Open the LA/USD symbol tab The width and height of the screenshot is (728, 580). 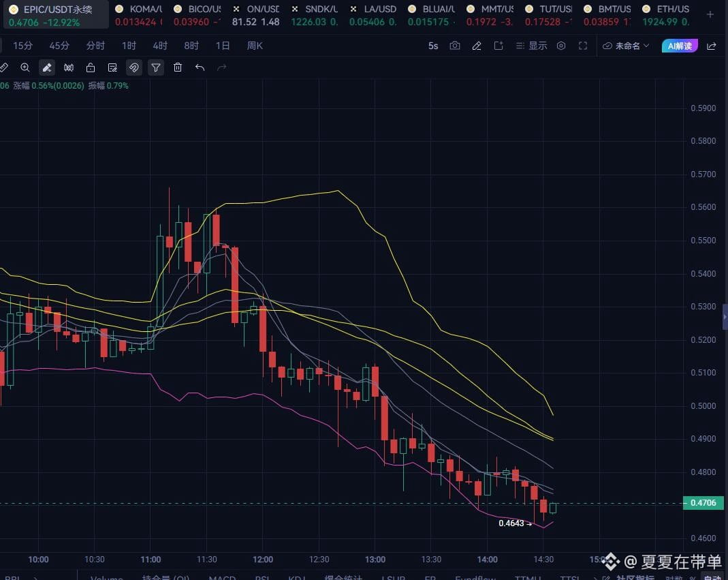pyautogui.click(x=373, y=15)
